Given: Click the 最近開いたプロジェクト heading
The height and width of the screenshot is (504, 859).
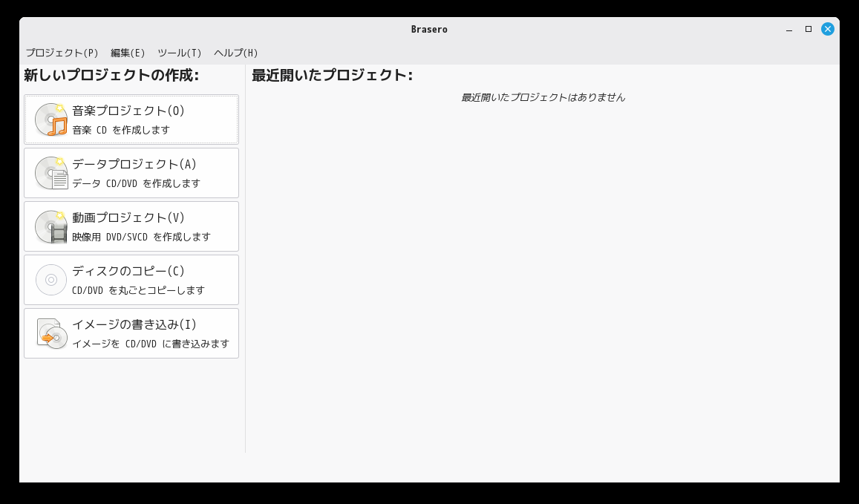Looking at the screenshot, I should 332,75.
